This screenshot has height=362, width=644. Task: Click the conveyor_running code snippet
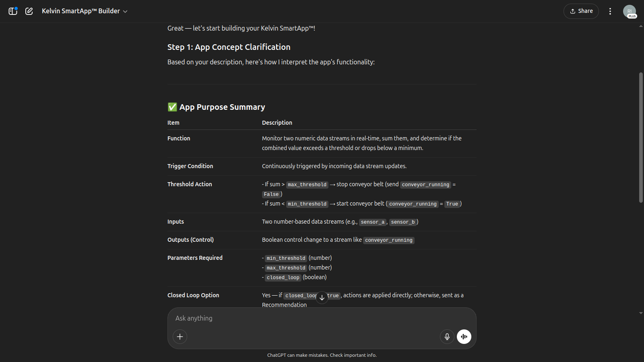coord(388,240)
